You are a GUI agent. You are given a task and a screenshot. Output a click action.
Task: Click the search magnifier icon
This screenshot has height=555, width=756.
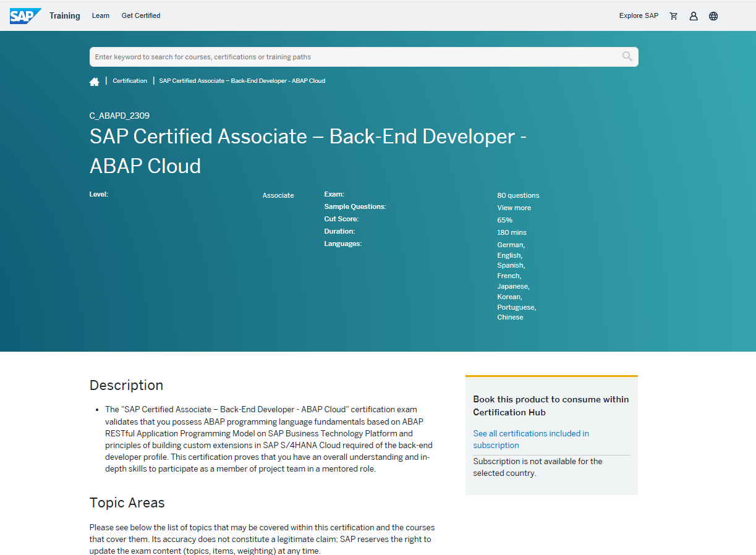(627, 56)
